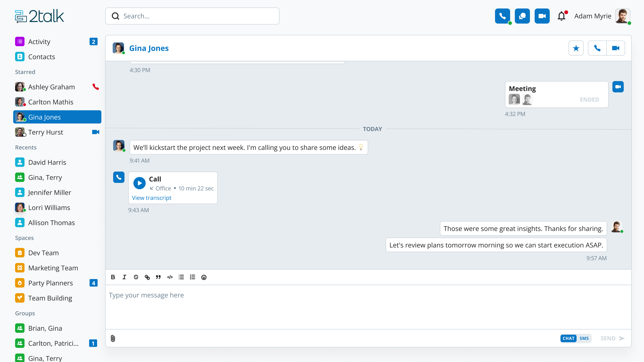This screenshot has width=644, height=362.
Task: Open the Contacts section
Action: [57, 57]
